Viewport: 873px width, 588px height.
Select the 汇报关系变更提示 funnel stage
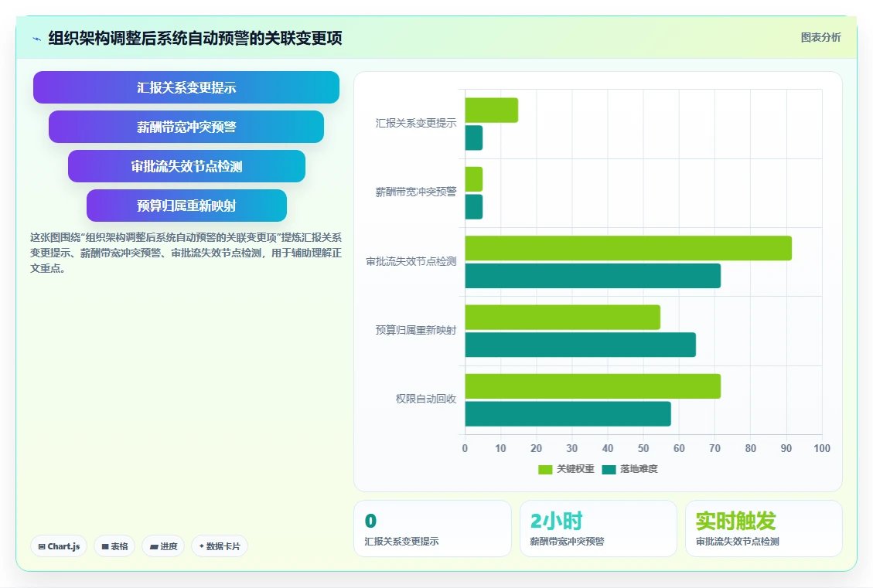coord(186,87)
